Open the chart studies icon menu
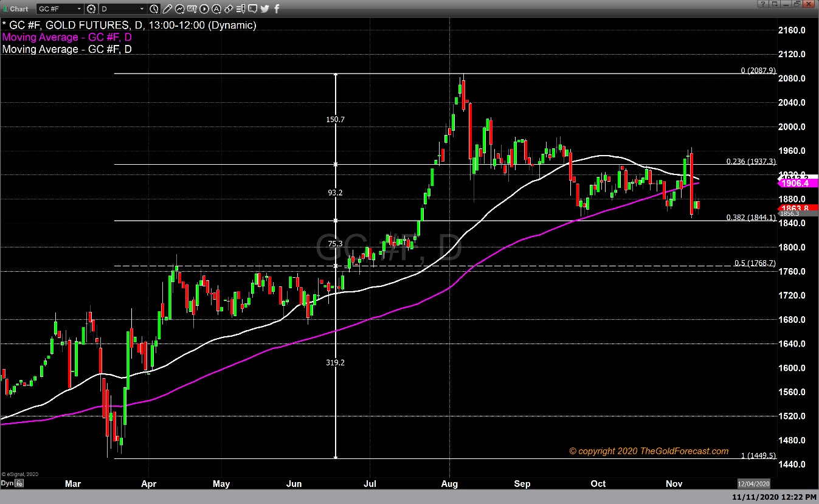 (x=181, y=9)
